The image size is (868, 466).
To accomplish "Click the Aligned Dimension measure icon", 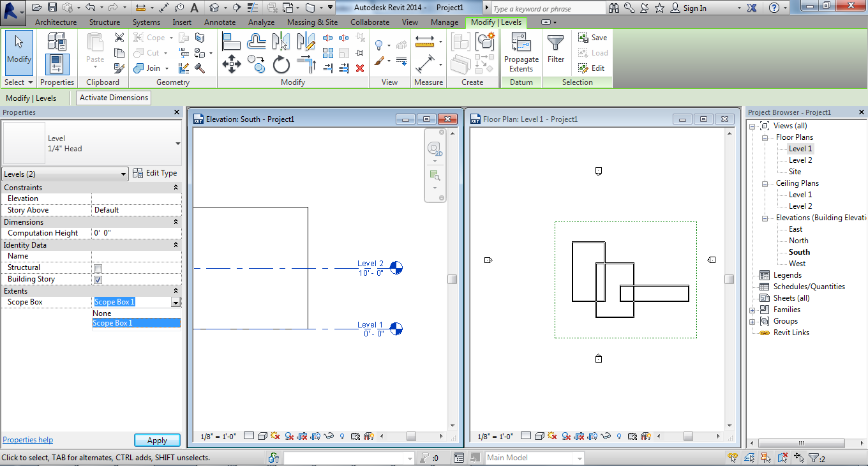I will [424, 64].
